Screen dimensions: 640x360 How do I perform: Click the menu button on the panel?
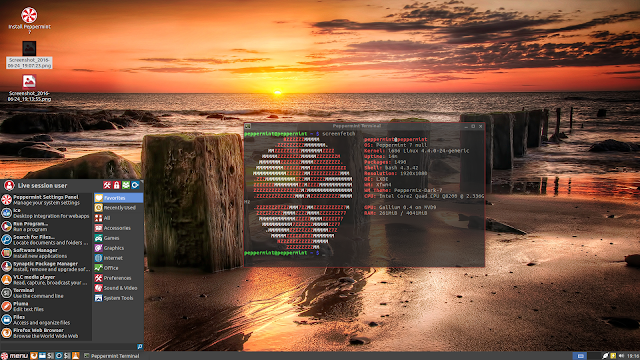coord(14,356)
